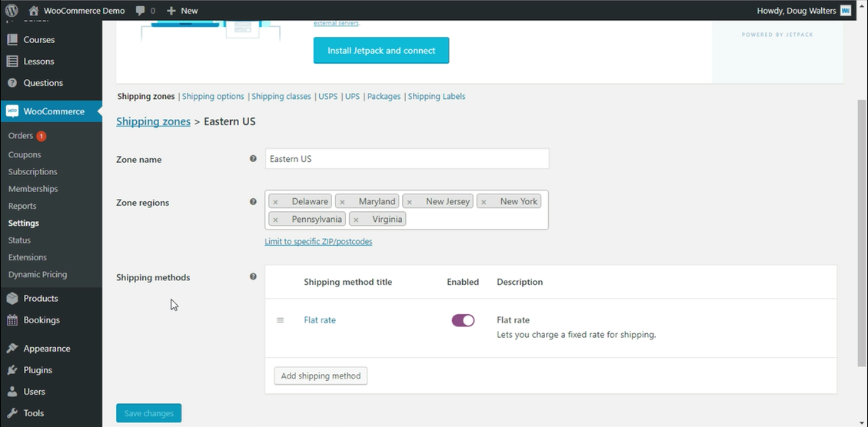Viewport: 868px width, 427px height.
Task: Click the Howdy, Doug Walters account text
Action: [796, 11]
